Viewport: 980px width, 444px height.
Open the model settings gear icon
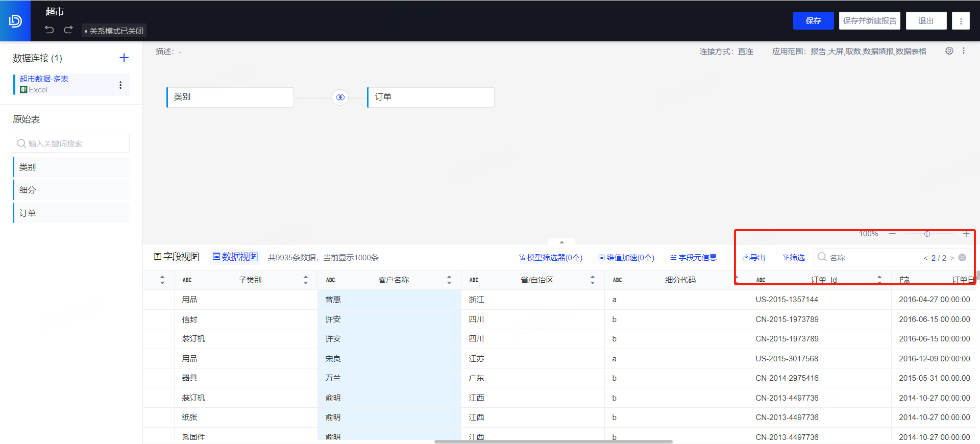click(949, 51)
